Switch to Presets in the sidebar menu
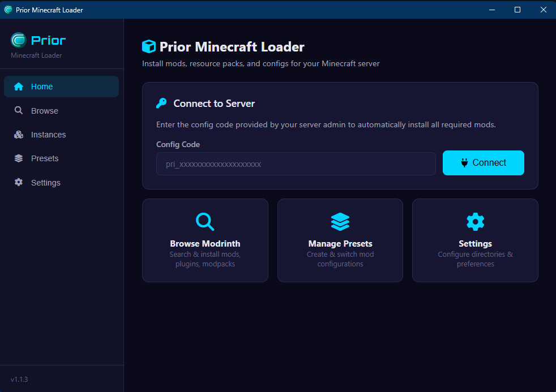The height and width of the screenshot is (392, 556). [45, 158]
